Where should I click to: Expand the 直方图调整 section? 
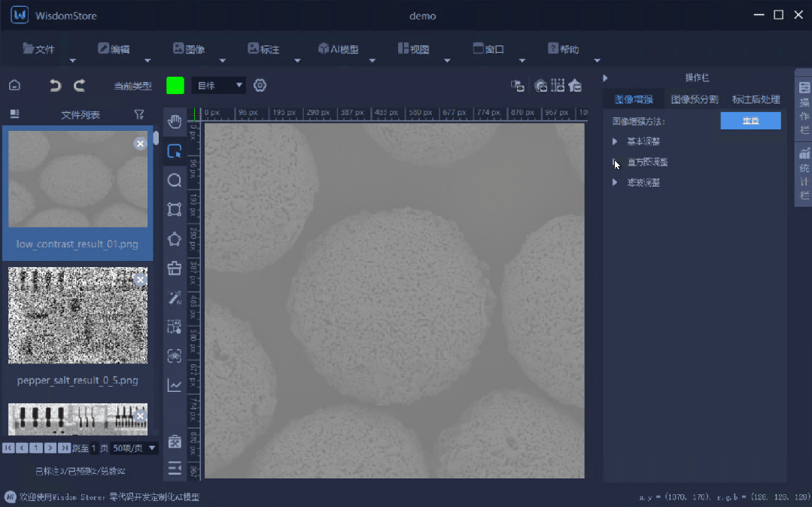click(615, 162)
